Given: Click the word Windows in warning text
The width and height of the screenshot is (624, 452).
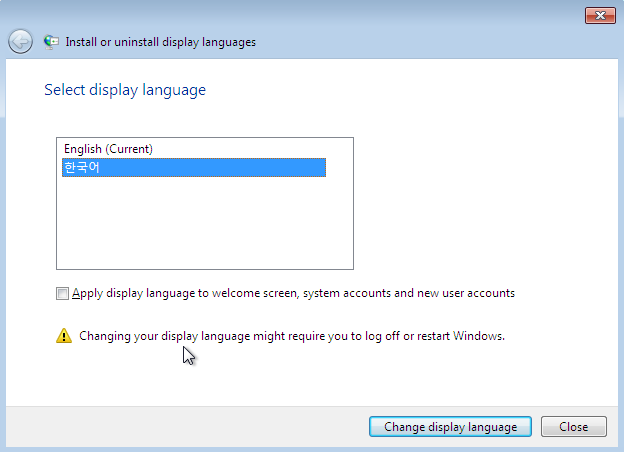Looking at the screenshot, I should (x=478, y=336).
